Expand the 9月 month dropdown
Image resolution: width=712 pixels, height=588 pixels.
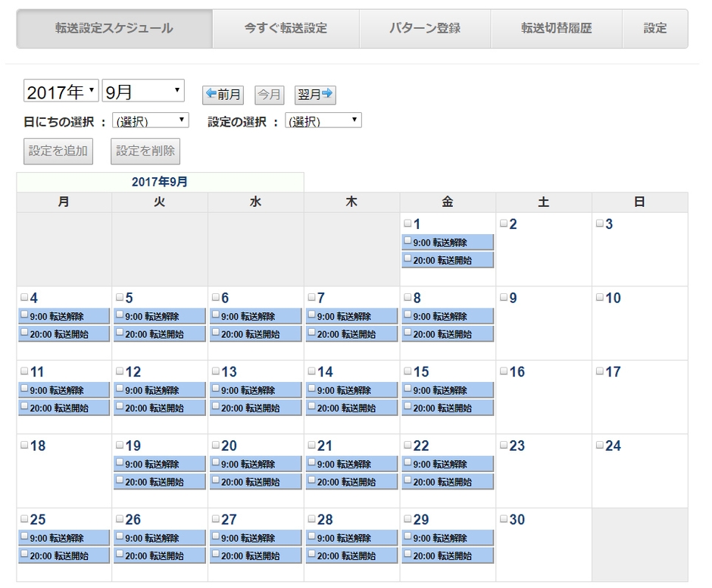click(143, 92)
